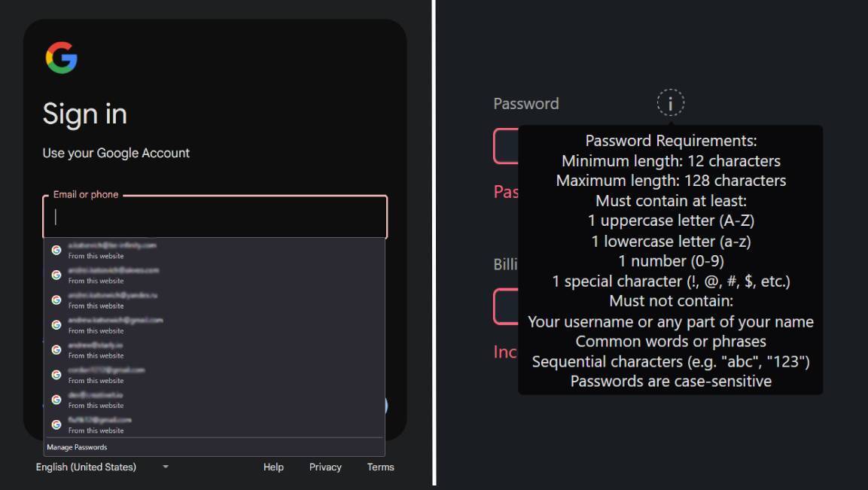The height and width of the screenshot is (490, 868).
Task: Open the English (United States) language dropdown
Action: pos(102,467)
